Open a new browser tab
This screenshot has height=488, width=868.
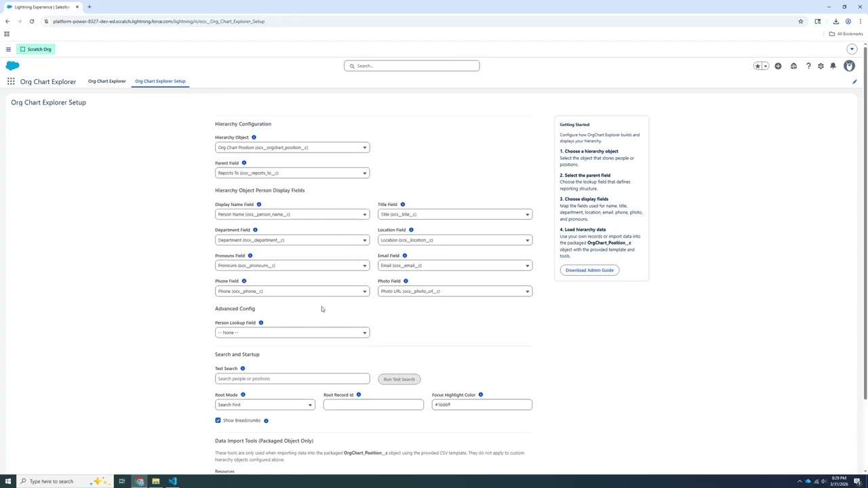[89, 7]
